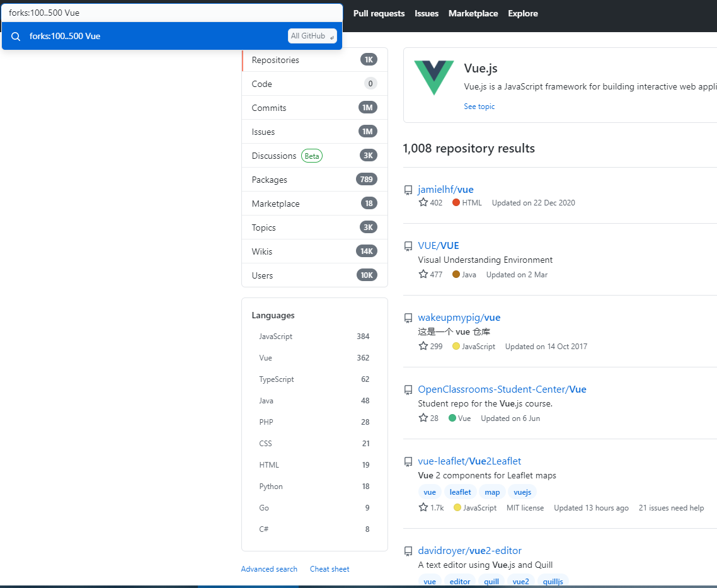Click the red HTML language dot
Viewport: 717px width, 588px height.
click(x=456, y=202)
